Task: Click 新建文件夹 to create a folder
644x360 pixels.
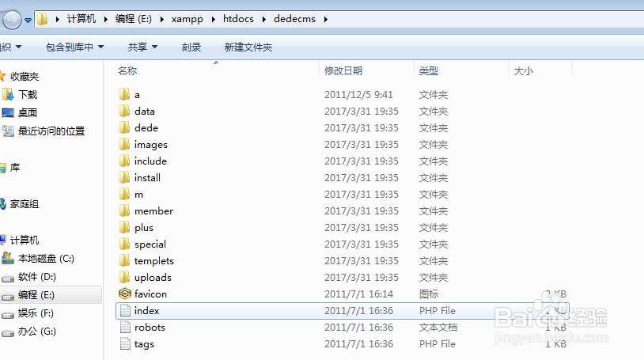Action: point(248,47)
